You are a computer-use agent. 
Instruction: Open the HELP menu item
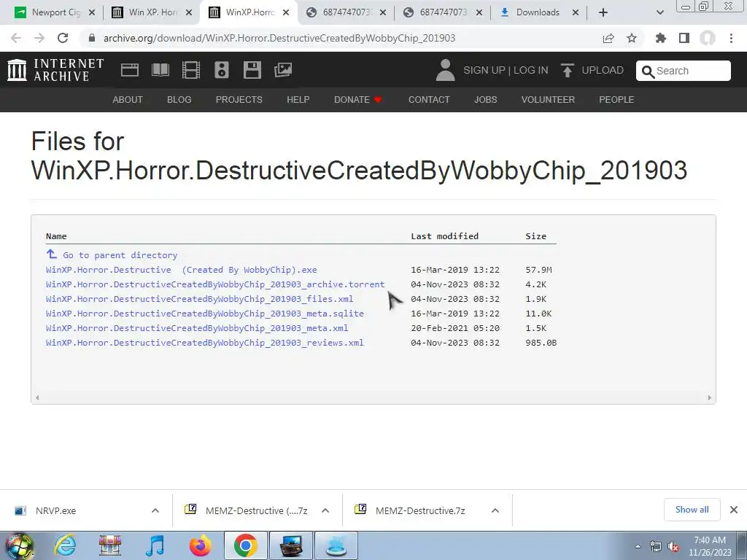click(298, 99)
